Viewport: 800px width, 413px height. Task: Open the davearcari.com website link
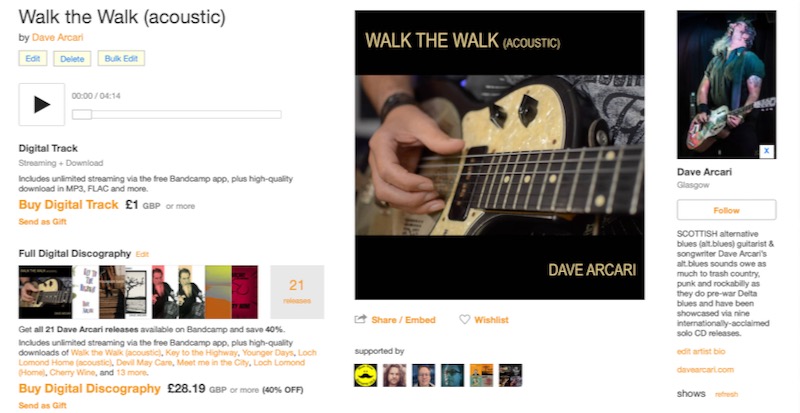click(x=705, y=369)
